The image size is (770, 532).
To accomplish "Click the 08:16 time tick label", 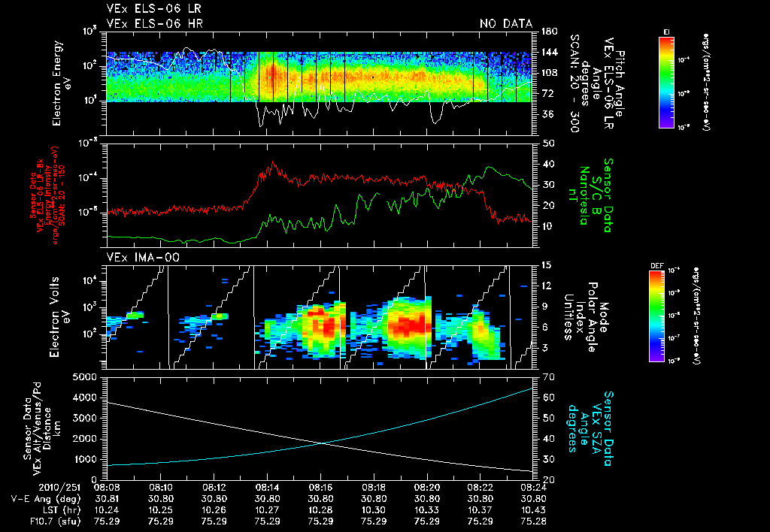I will click(320, 488).
